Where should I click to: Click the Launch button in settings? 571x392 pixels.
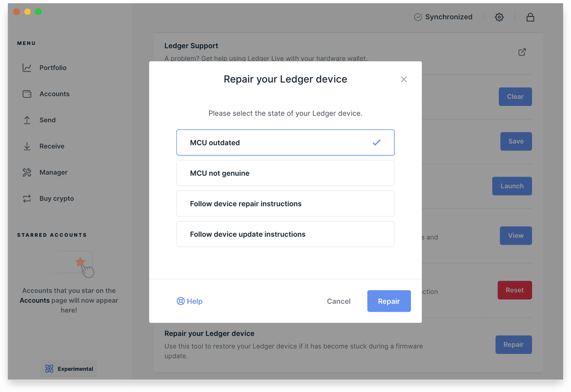coord(512,186)
